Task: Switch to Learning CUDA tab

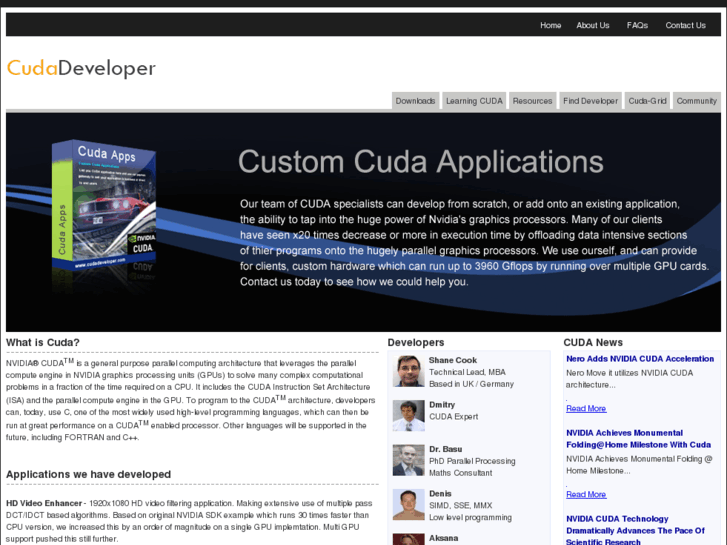Action: pyautogui.click(x=474, y=101)
